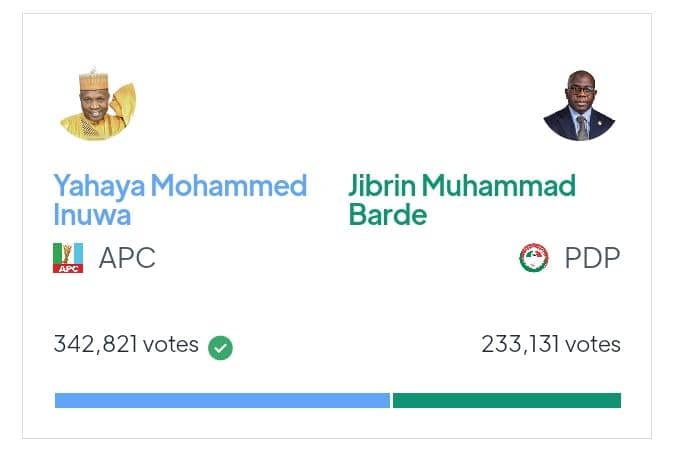Click the word votes beside 233,131
Viewport: 677px width, 457px height.
(x=593, y=345)
